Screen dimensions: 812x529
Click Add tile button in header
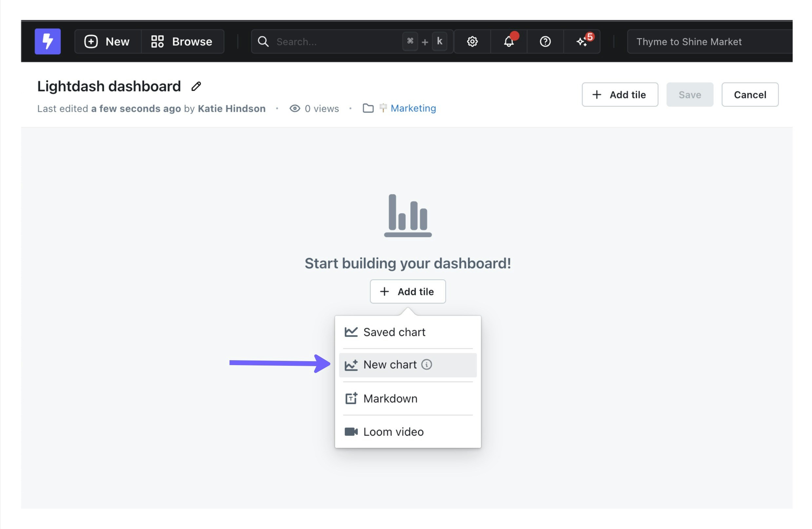point(620,94)
